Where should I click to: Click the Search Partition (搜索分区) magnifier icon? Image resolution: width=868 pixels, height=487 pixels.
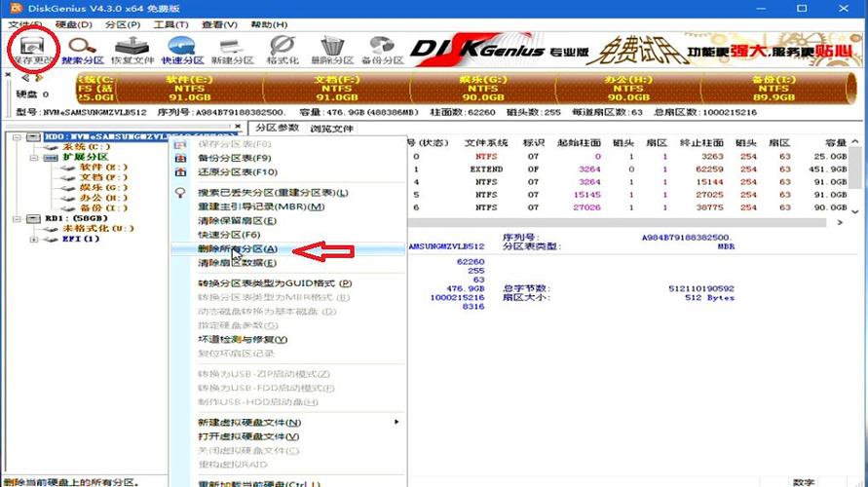click(82, 51)
